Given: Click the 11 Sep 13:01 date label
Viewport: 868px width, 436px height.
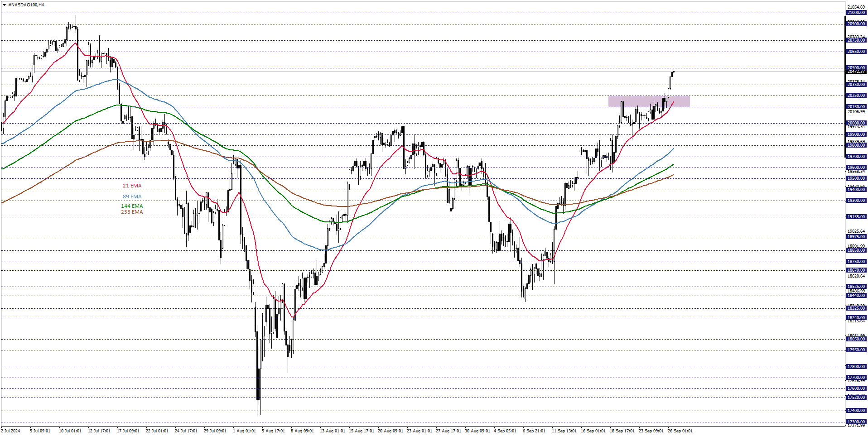Looking at the screenshot, I should tap(564, 431).
